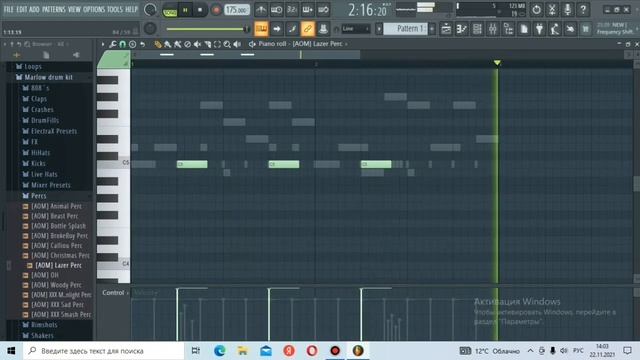The width and height of the screenshot is (640, 360).
Task: Toggle the Metronome
Action: click(261, 9)
